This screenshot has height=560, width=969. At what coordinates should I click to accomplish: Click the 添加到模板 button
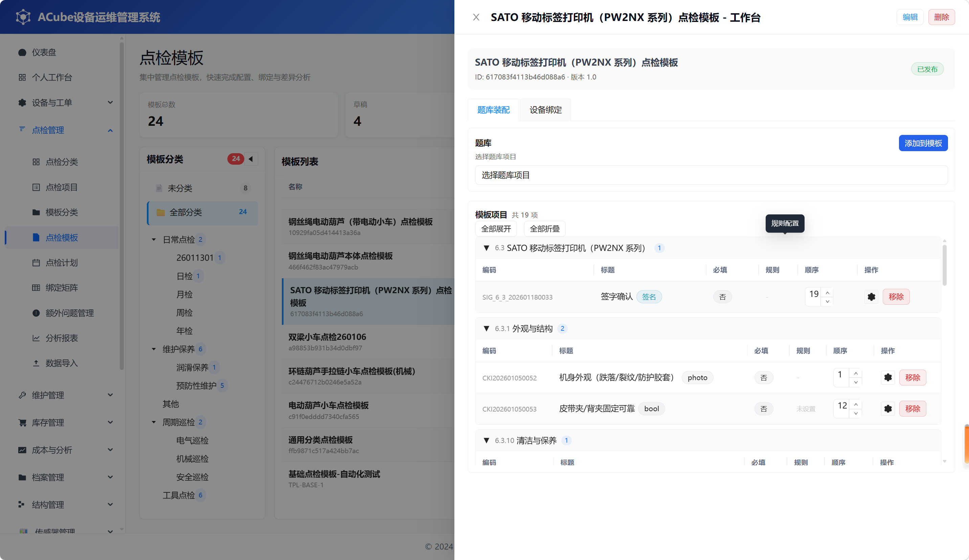point(923,143)
